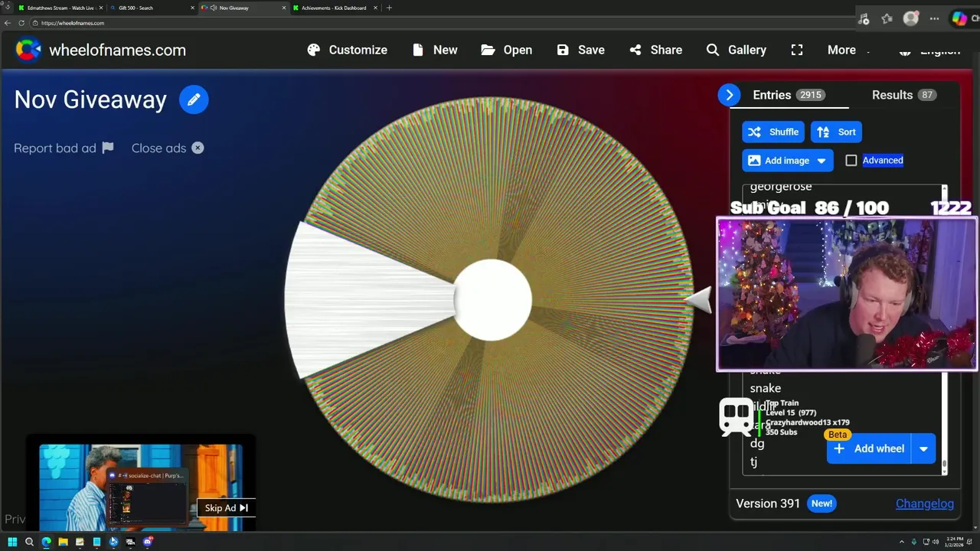Browse the wheel Gallery
Viewport: 980px width, 551px height.
pos(737,50)
